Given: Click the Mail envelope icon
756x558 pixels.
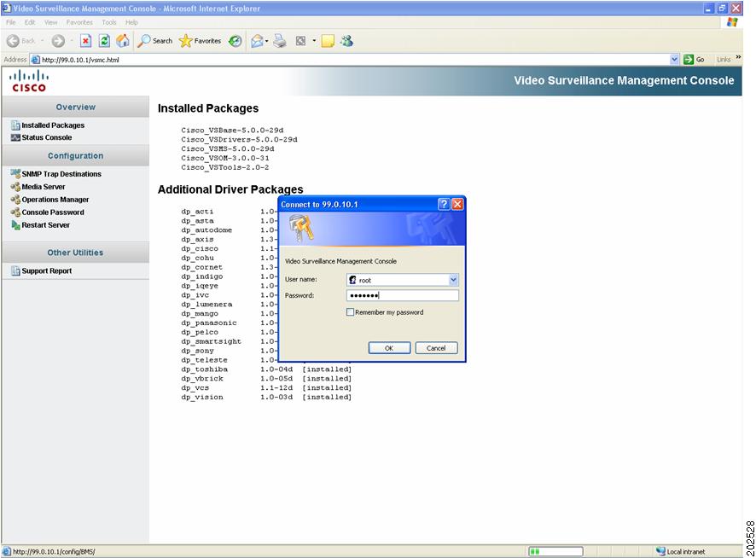Looking at the screenshot, I should point(257,41).
